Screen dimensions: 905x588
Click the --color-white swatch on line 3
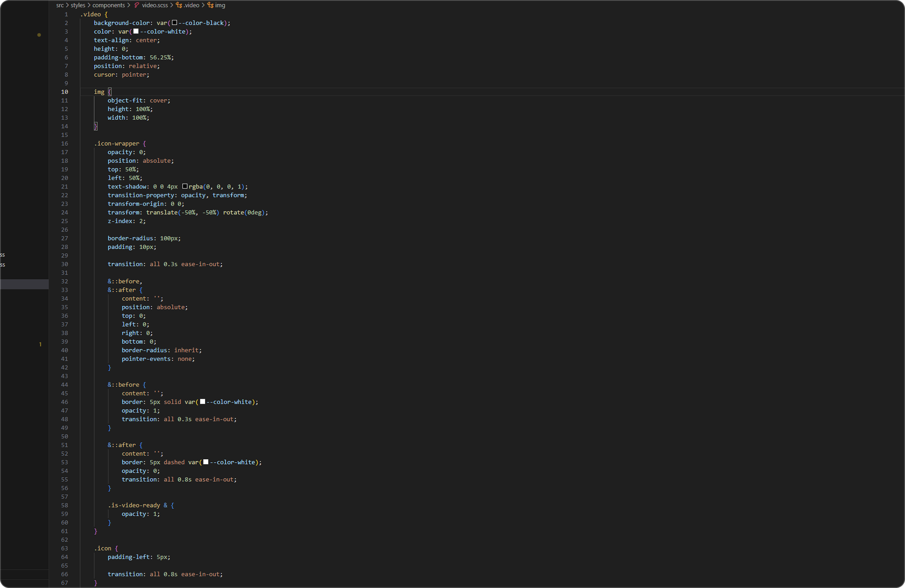[136, 31]
